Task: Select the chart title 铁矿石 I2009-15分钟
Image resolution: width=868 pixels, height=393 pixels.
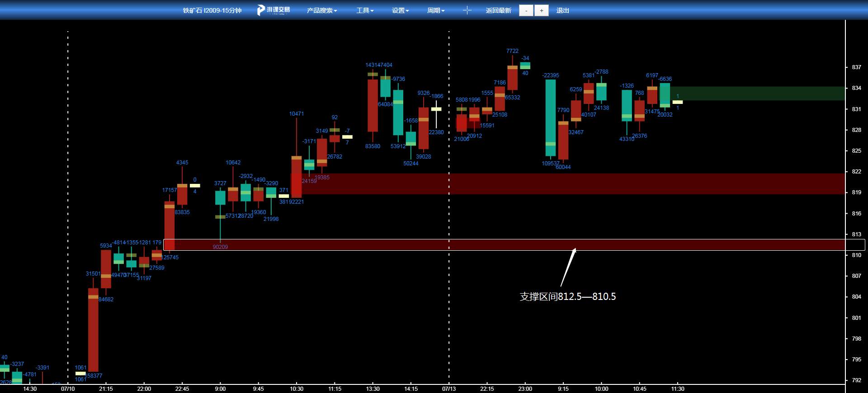Action: pyautogui.click(x=212, y=10)
